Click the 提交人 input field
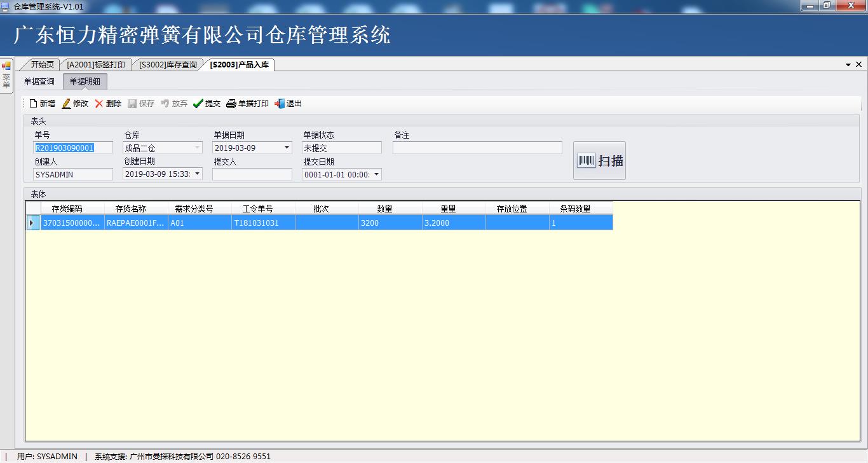Viewport: 868px width, 463px height. (x=252, y=174)
